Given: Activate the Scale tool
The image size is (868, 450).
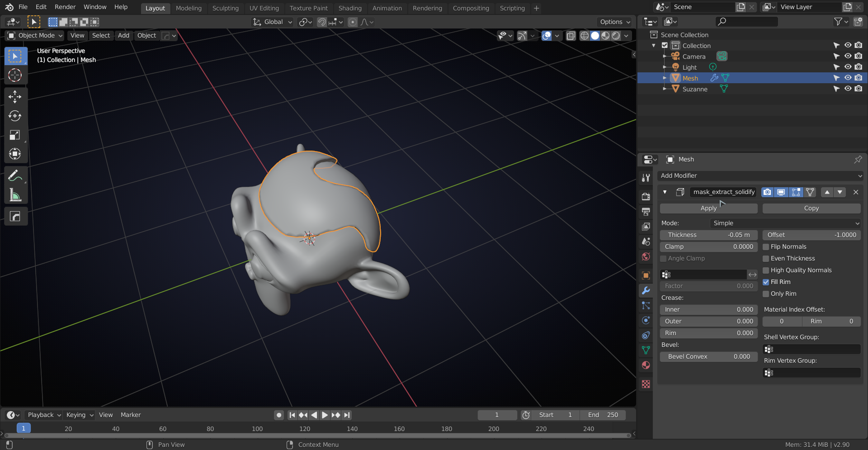Looking at the screenshot, I should click(15, 135).
